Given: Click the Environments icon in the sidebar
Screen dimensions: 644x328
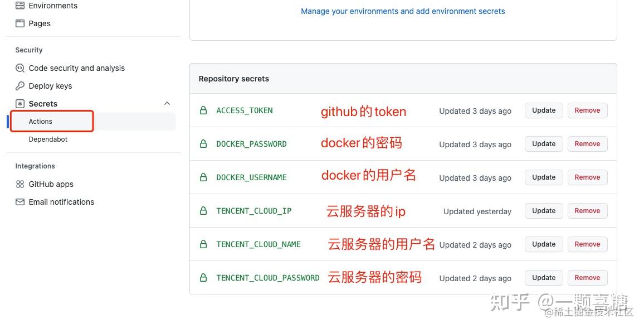Looking at the screenshot, I should [19, 6].
